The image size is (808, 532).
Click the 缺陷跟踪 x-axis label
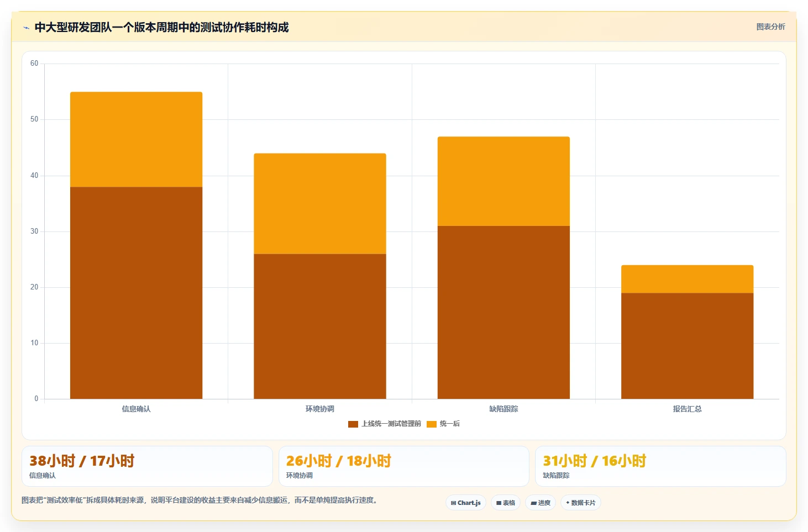(503, 409)
